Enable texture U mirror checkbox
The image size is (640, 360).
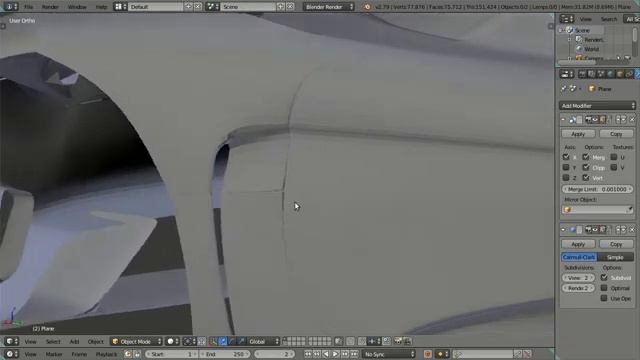pos(613,157)
